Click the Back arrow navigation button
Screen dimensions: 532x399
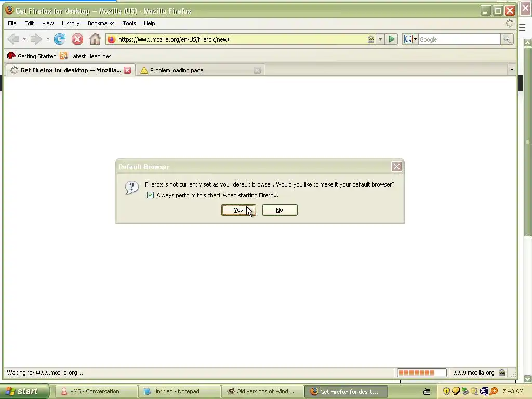click(13, 39)
